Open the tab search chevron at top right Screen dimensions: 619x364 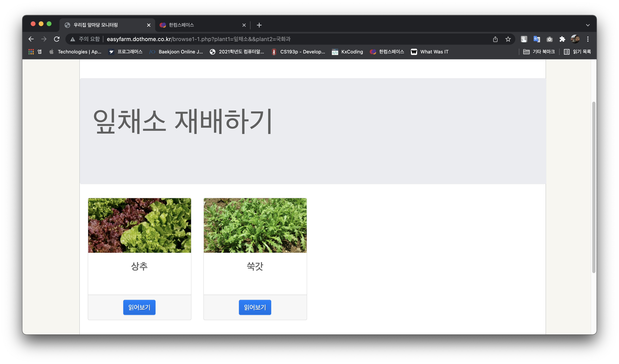coord(588,25)
